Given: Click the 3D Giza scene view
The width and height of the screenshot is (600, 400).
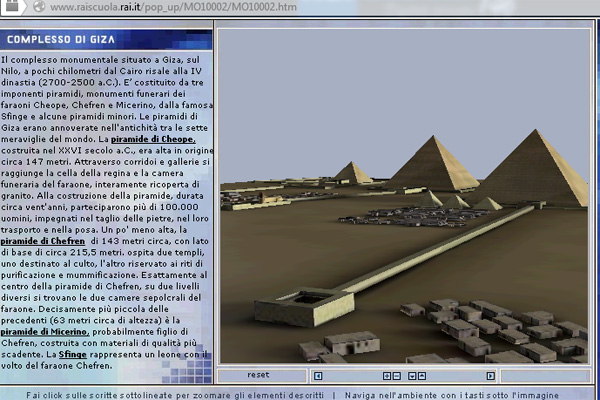Looking at the screenshot, I should (x=404, y=196).
